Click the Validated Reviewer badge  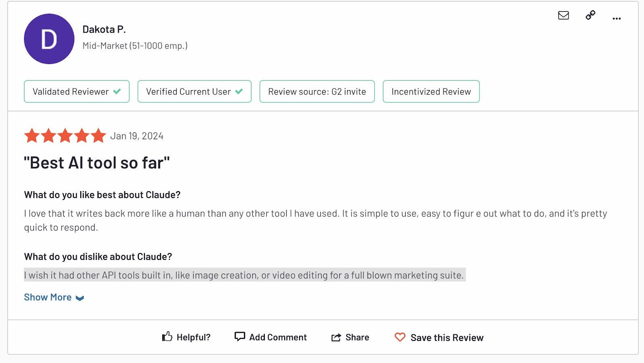(76, 91)
